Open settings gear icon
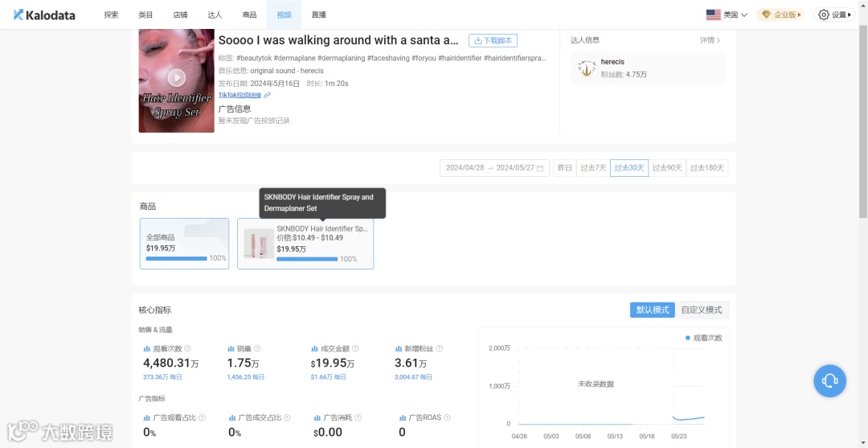Screen dimensions: 868x448 click(x=824, y=15)
